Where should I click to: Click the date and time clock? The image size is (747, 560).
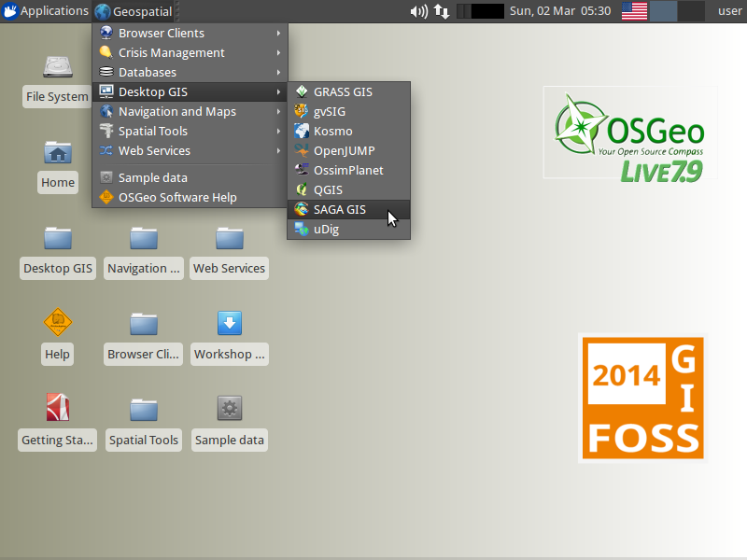pyautogui.click(x=560, y=11)
